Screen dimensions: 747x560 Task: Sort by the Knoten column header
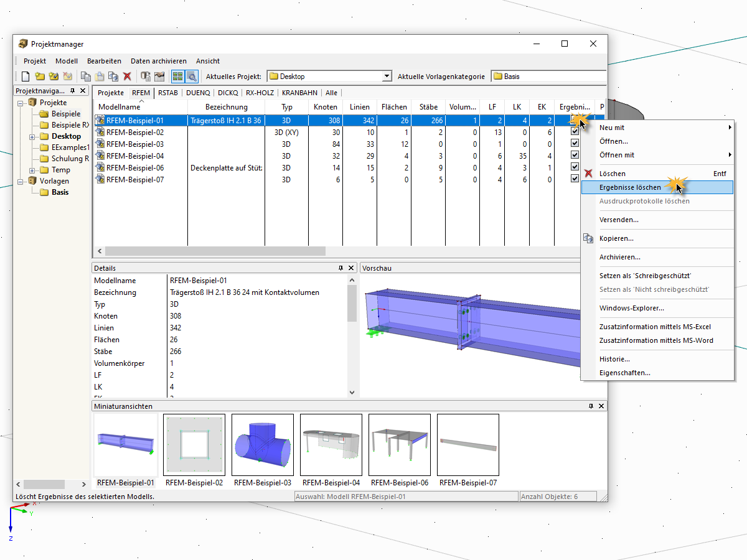(326, 107)
